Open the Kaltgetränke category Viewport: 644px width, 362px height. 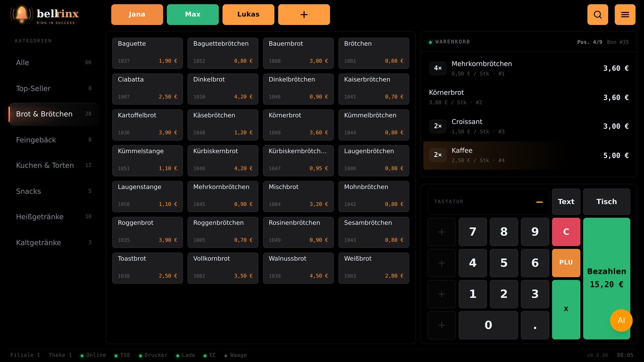[54, 242]
